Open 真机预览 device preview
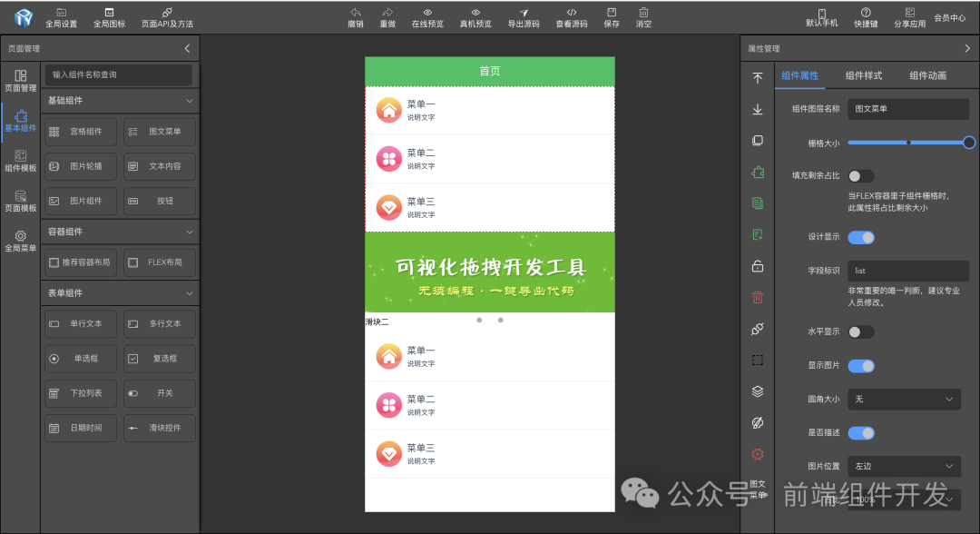This screenshot has height=534, width=980. 475,18
